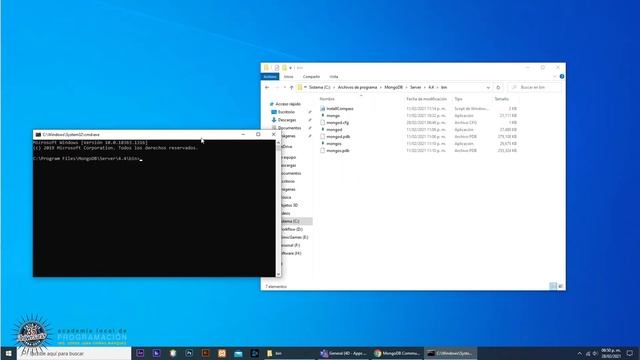Viewport: 640px width, 360px height.
Task: Open Photoshop from the taskbar
Action: pos(189,353)
